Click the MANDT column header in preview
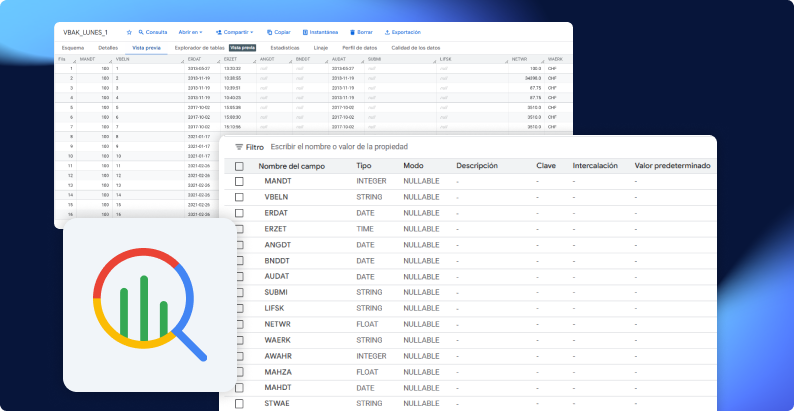The image size is (794, 411). pos(88,59)
